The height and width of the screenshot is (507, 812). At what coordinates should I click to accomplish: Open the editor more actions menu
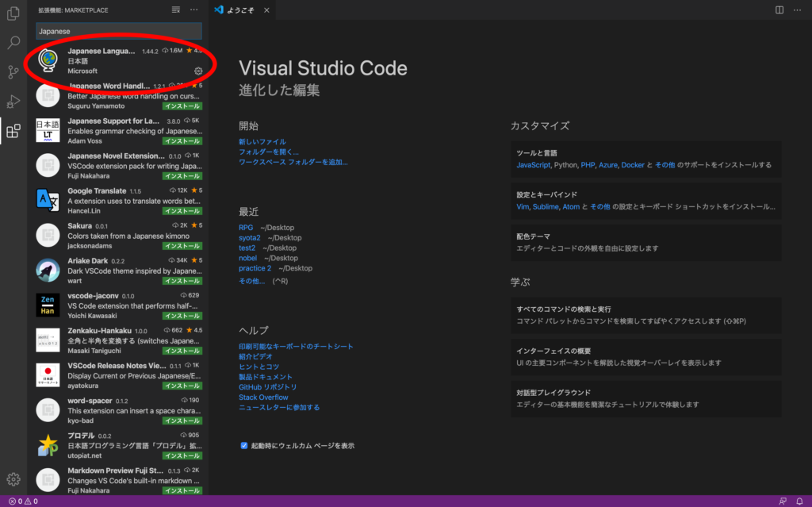798,10
